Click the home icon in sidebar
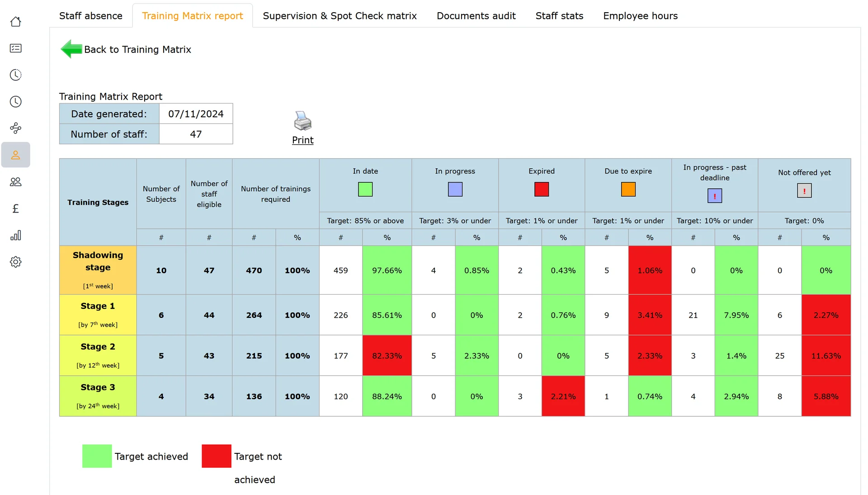868x495 pixels. 15,22
